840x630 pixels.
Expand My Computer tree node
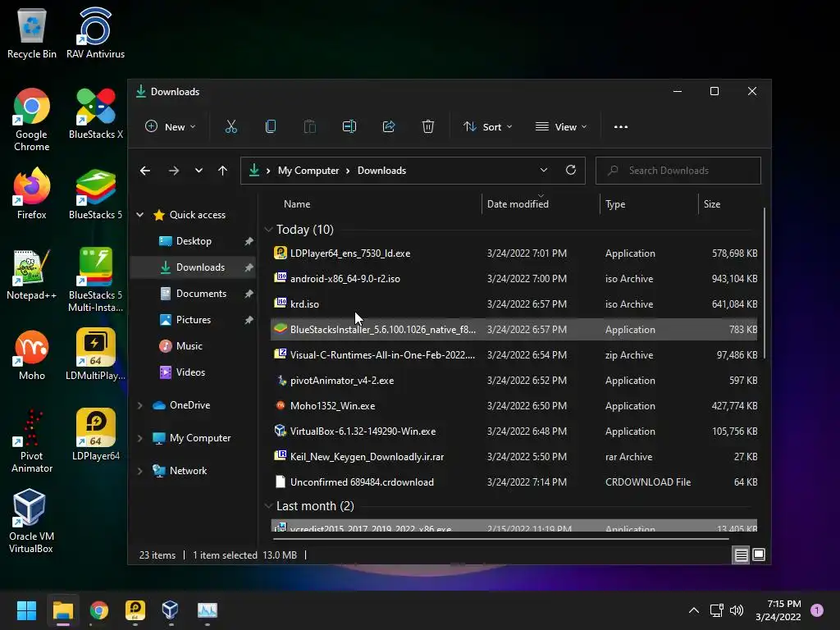point(139,438)
